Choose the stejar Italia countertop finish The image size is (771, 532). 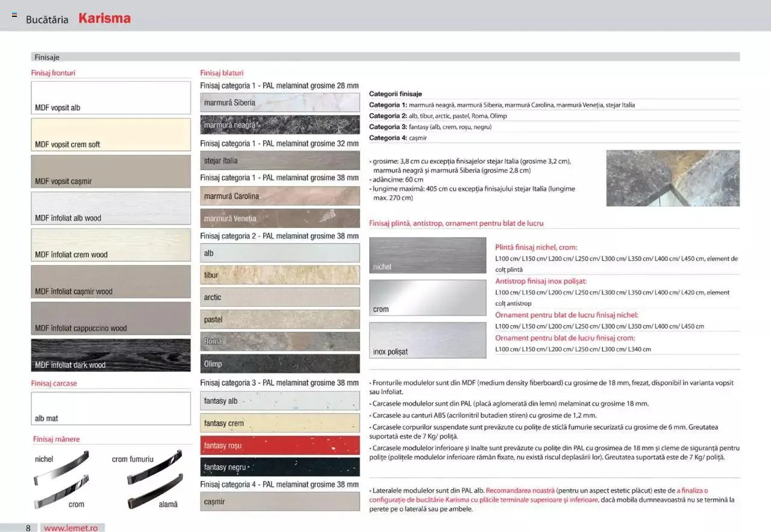coord(279,161)
